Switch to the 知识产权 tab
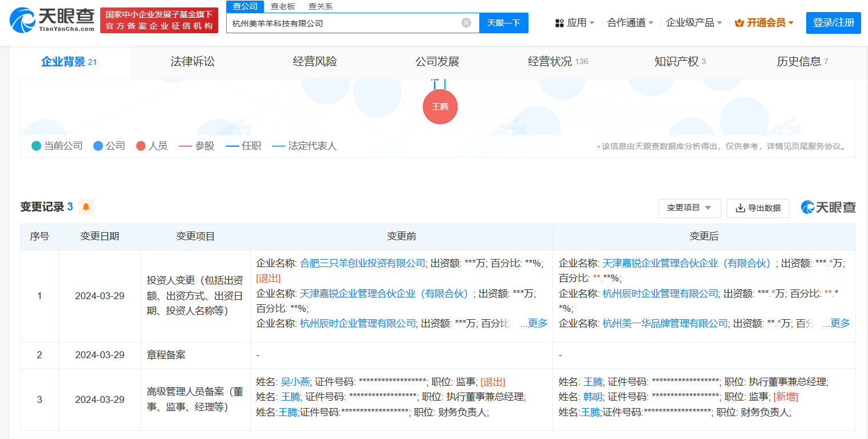The height and width of the screenshot is (439, 868). tap(680, 62)
